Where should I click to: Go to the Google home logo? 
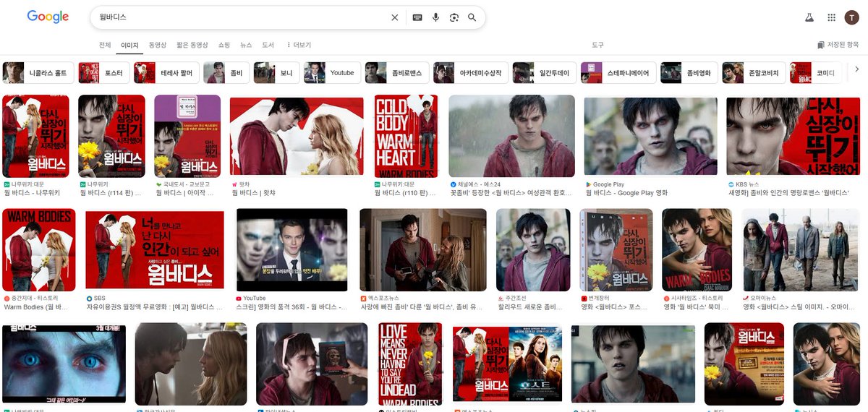(48, 17)
